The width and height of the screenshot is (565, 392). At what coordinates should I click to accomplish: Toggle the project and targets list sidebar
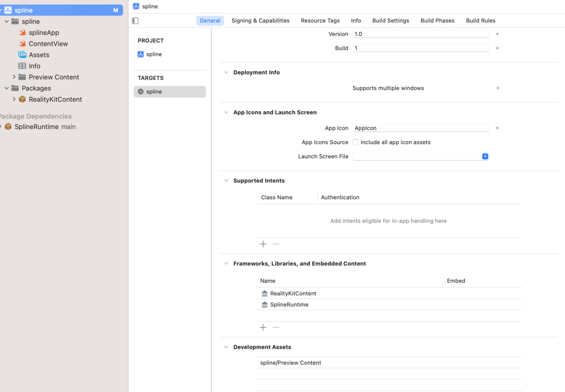(x=135, y=21)
